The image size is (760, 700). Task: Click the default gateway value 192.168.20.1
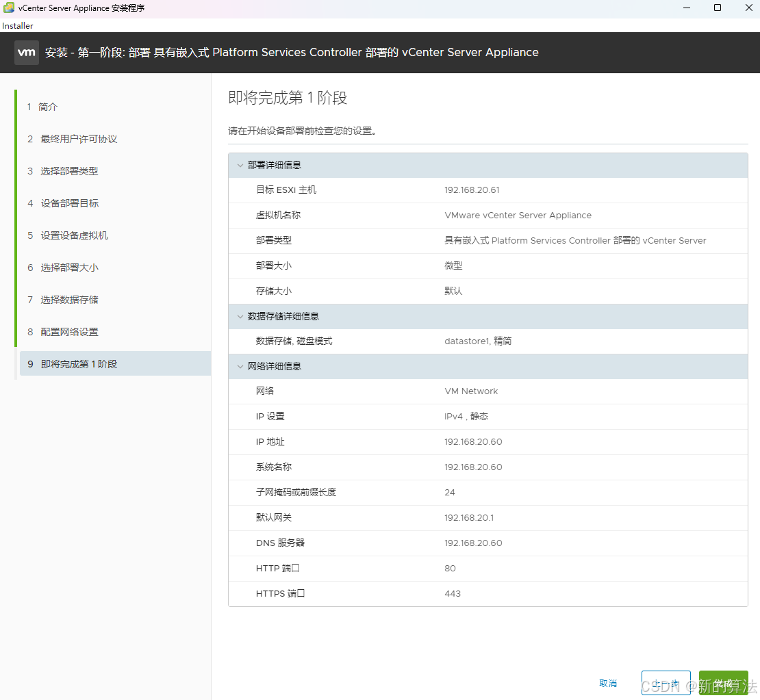point(469,518)
